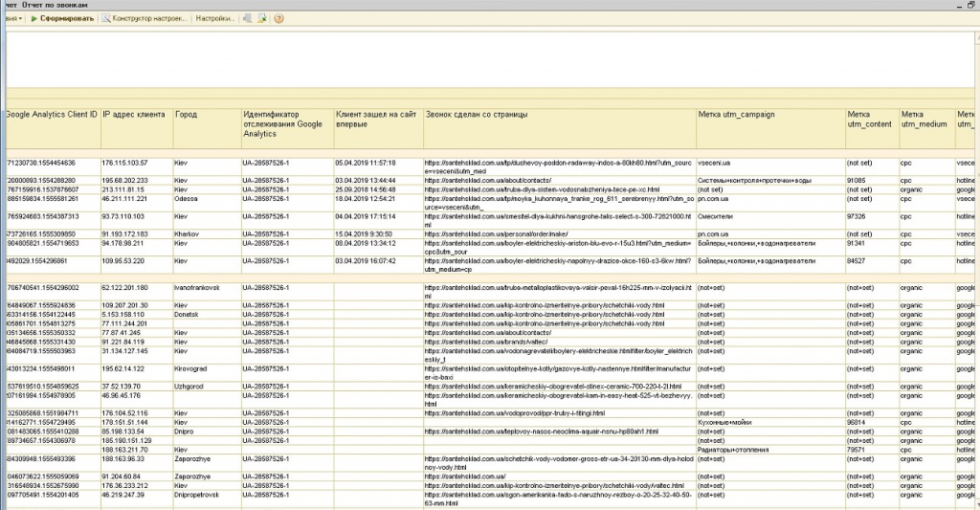Open help via the question mark icon

[x=278, y=19]
